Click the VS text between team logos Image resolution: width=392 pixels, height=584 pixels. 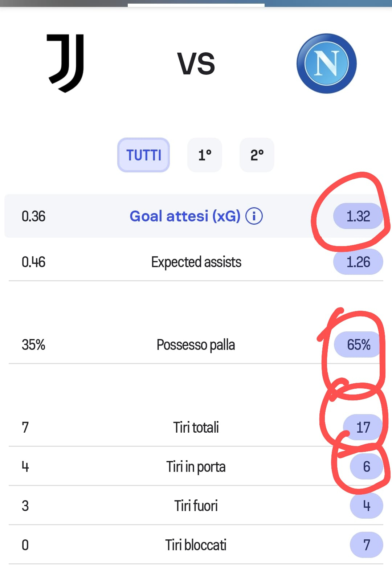click(196, 64)
